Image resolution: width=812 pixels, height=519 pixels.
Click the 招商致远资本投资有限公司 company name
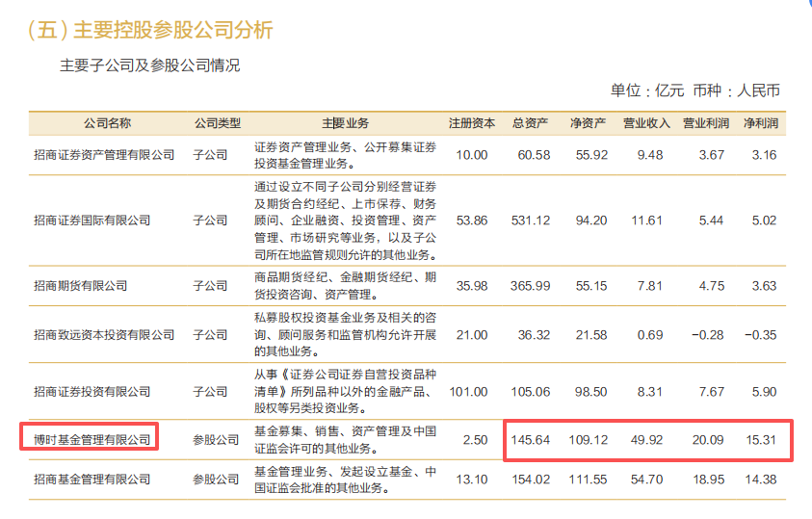(104, 335)
